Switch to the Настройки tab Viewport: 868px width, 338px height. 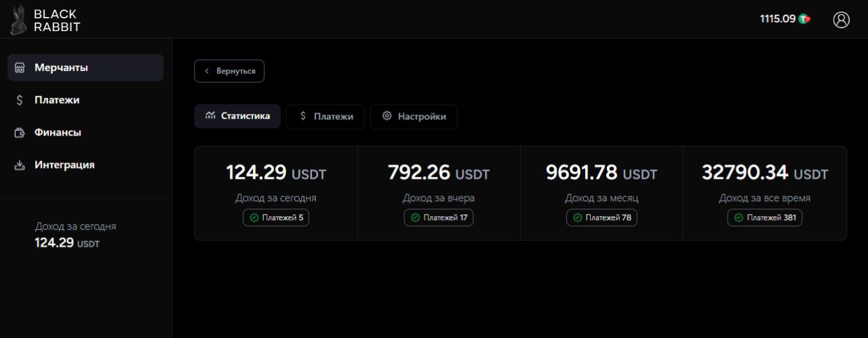point(414,117)
